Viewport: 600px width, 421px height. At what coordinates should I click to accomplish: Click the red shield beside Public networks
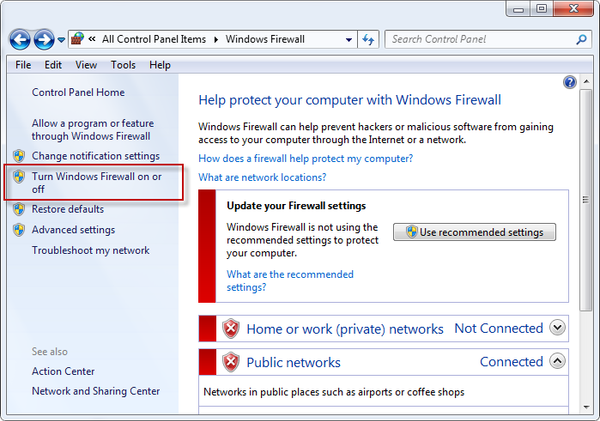tap(231, 362)
